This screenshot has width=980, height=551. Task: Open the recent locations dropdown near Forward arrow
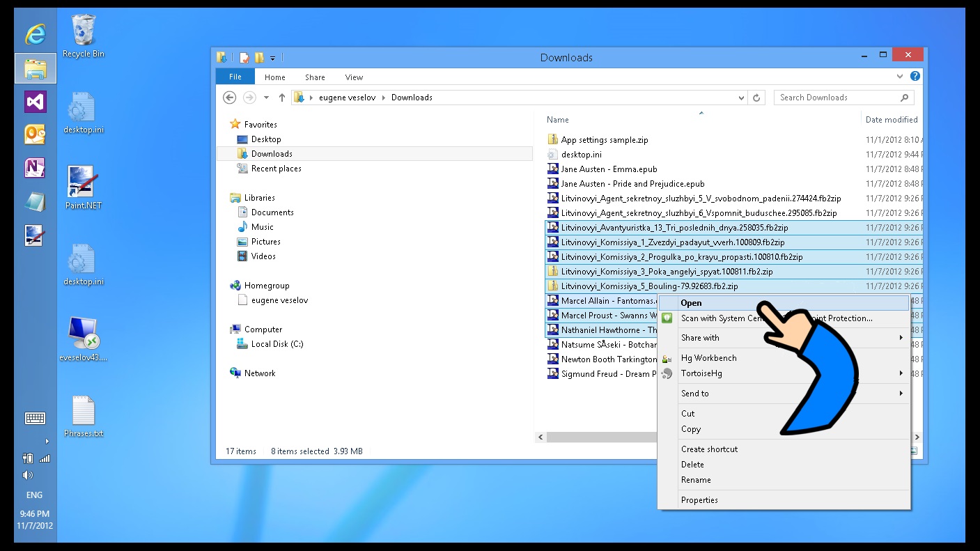pos(266,98)
